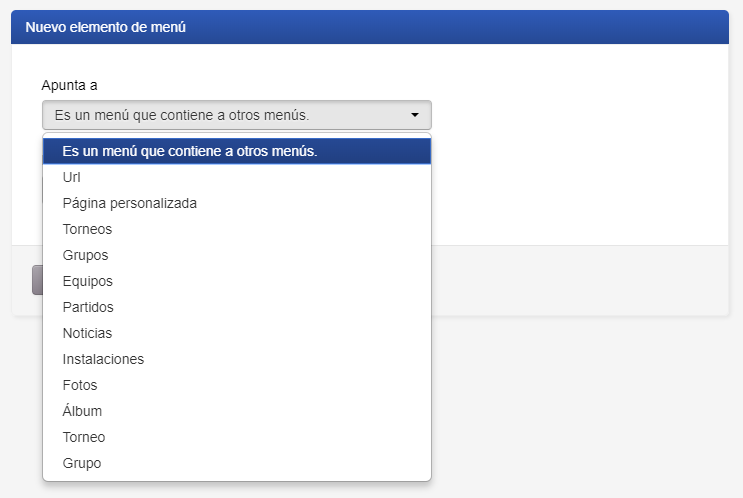This screenshot has width=743, height=498.
Task: Click the Apunta a label
Action: click(x=69, y=85)
